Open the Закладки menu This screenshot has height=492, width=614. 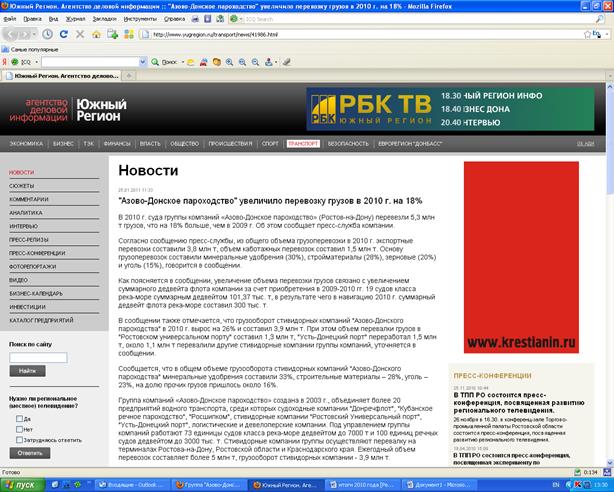pyautogui.click(x=105, y=19)
